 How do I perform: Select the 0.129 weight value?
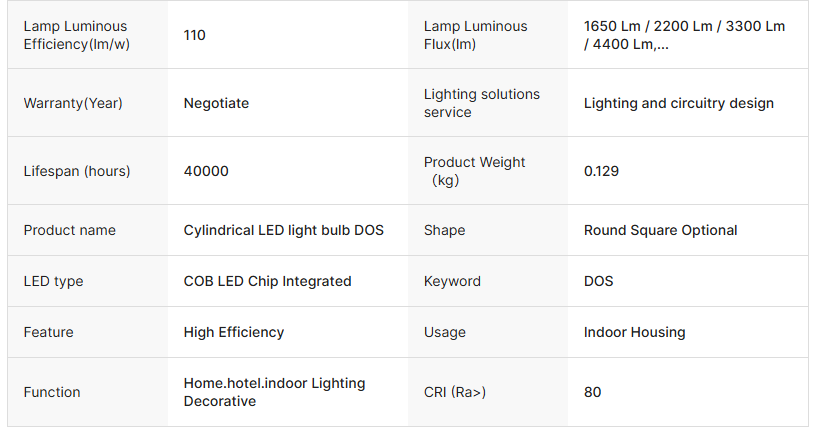point(601,171)
